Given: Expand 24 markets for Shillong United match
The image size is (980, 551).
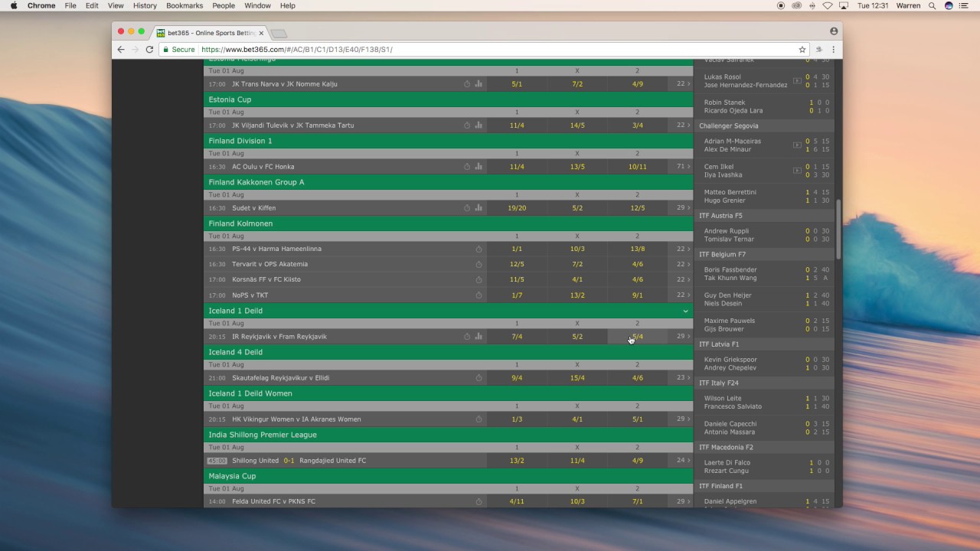Looking at the screenshot, I should tap(683, 461).
